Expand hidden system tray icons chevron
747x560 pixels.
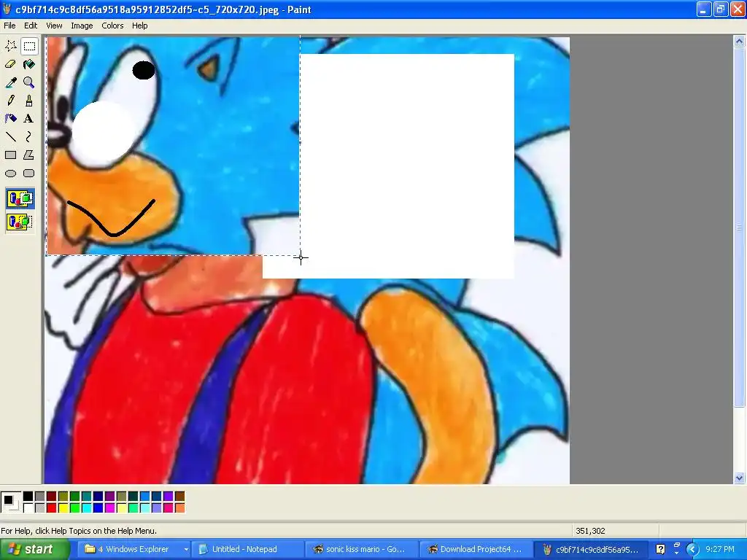[692, 550]
